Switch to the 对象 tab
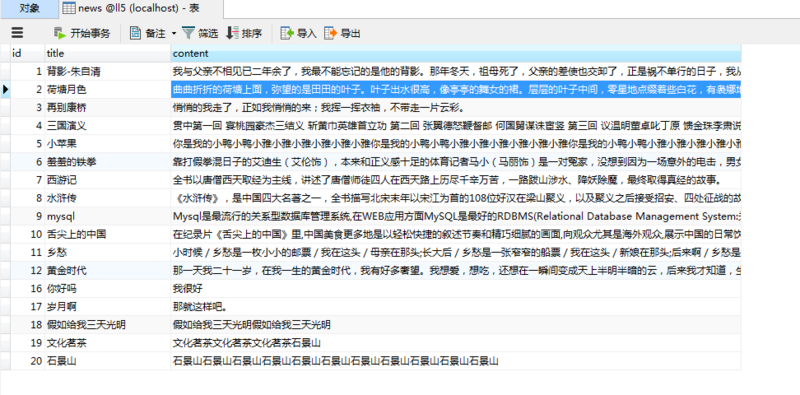This screenshot has height=395, width=800. click(30, 8)
